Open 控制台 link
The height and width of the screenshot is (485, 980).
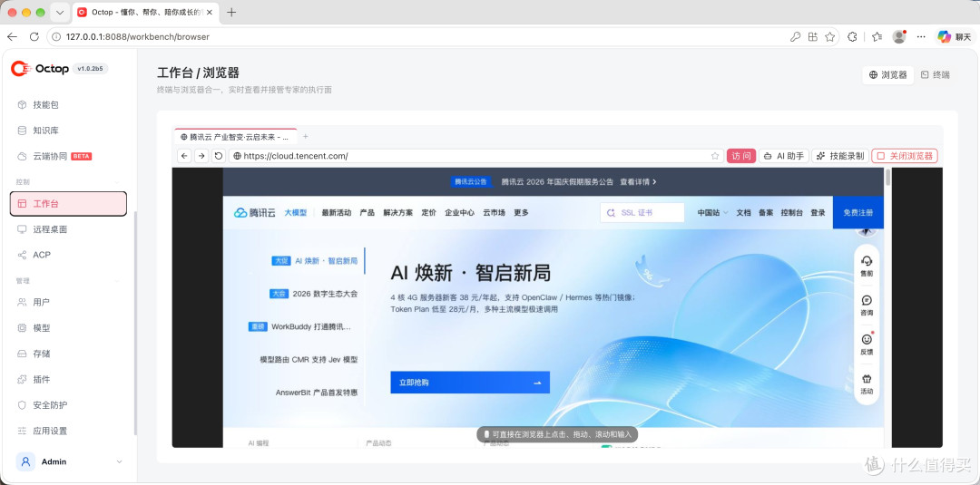(x=792, y=213)
